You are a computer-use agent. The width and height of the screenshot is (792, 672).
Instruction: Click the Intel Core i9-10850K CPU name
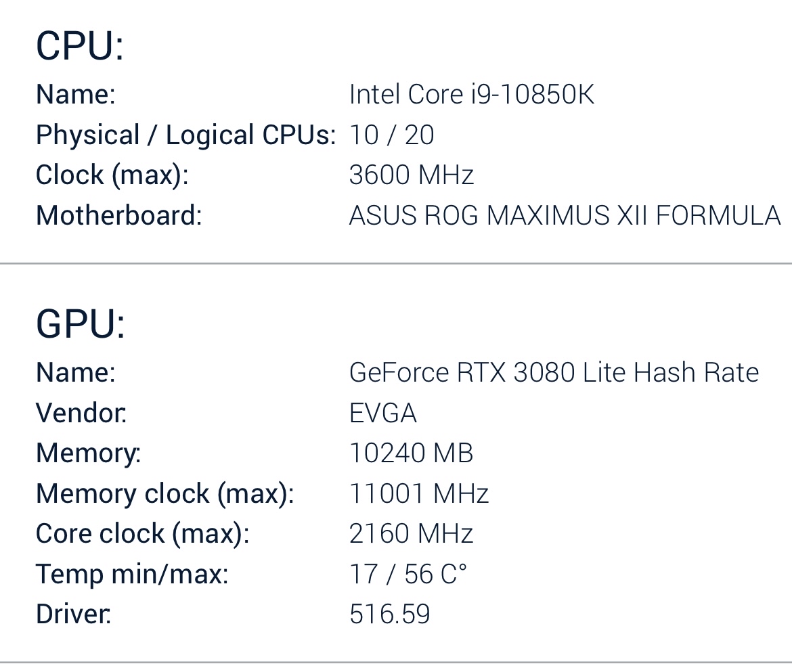[x=472, y=95]
